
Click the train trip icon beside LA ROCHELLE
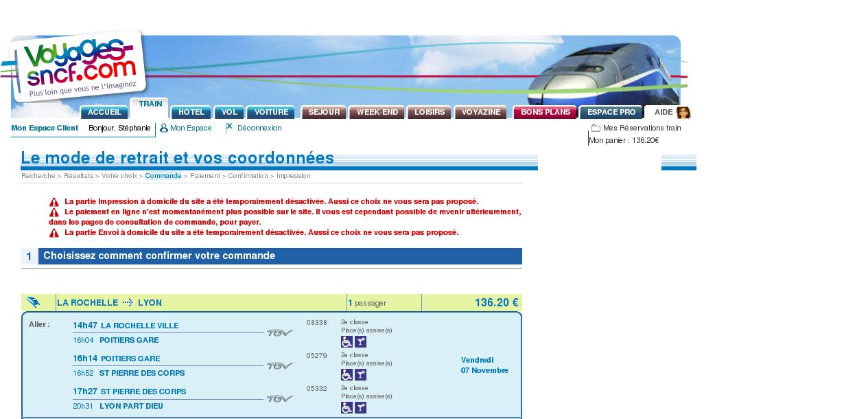[x=33, y=303]
